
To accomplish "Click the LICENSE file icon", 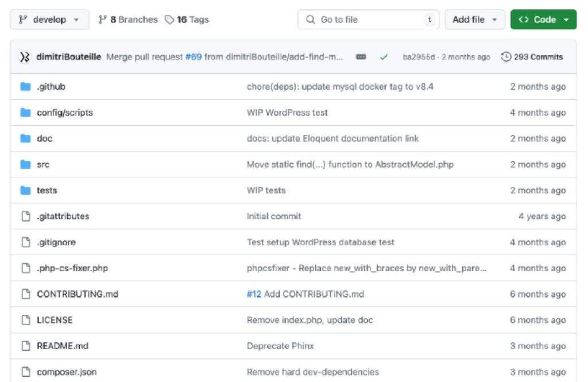I will 25,320.
